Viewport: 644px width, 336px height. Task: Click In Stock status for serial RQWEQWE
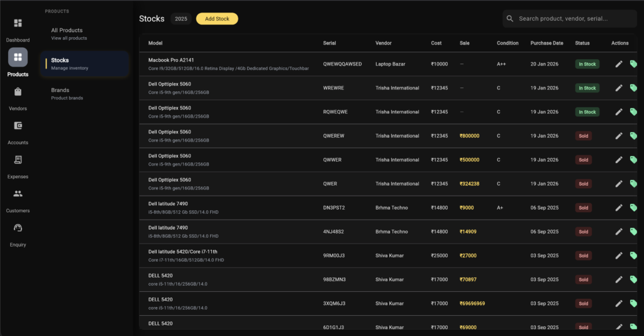click(587, 112)
